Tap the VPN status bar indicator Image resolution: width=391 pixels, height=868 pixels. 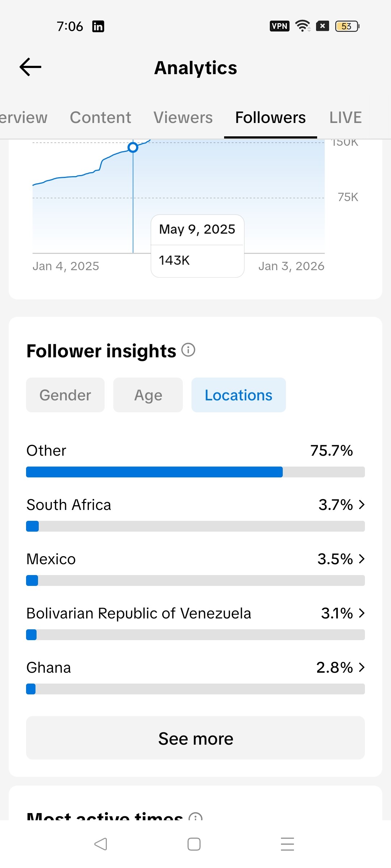[279, 26]
